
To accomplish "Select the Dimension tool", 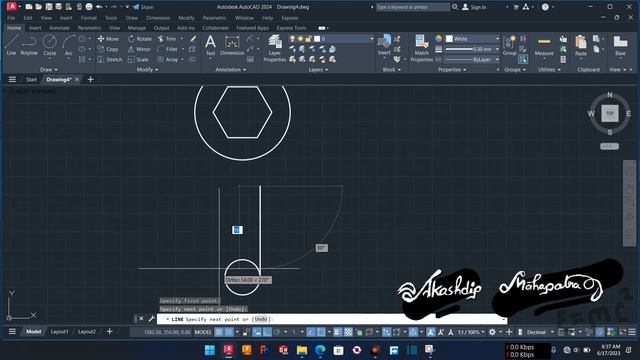I will click(x=232, y=45).
